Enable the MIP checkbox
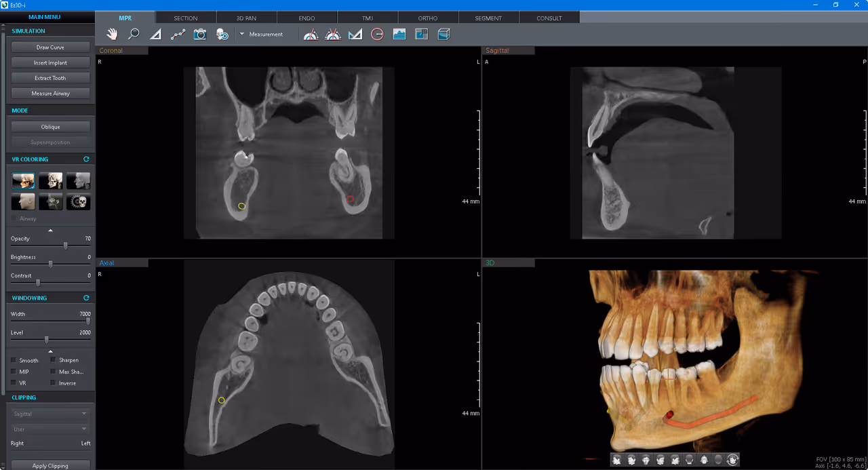868x470 pixels. click(x=14, y=372)
